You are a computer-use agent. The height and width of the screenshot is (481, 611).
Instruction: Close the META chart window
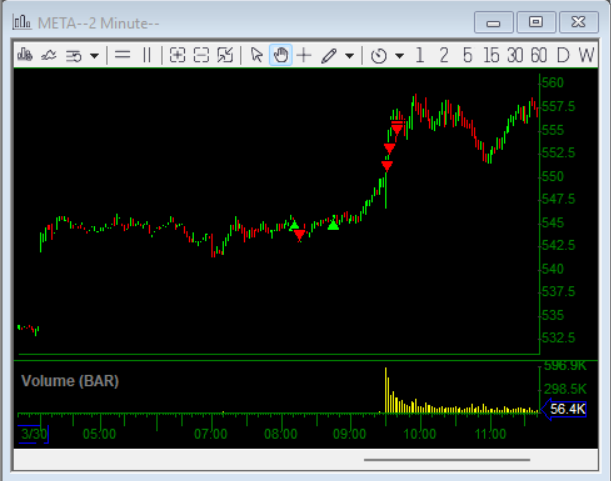pyautogui.click(x=579, y=22)
